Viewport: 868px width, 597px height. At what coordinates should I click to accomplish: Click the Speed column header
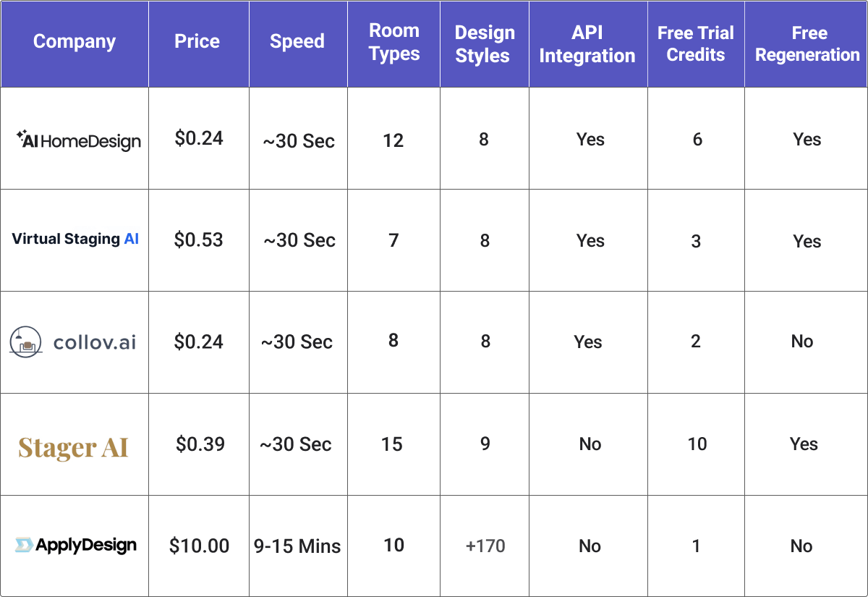pyautogui.click(x=297, y=42)
